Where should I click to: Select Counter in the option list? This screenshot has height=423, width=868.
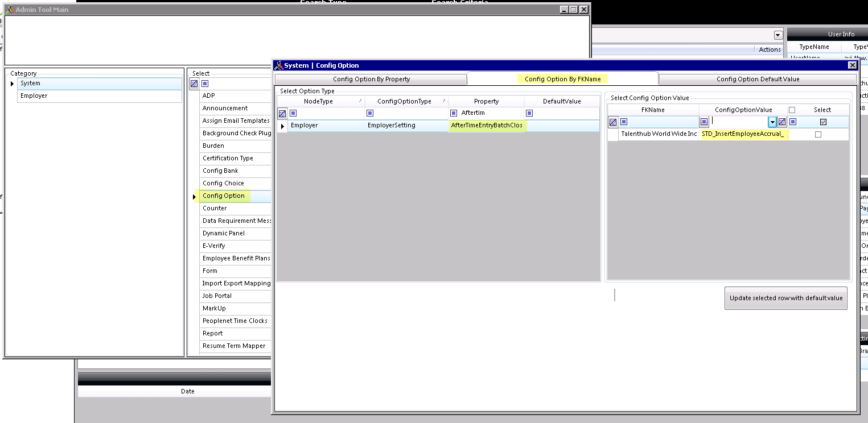click(x=215, y=208)
